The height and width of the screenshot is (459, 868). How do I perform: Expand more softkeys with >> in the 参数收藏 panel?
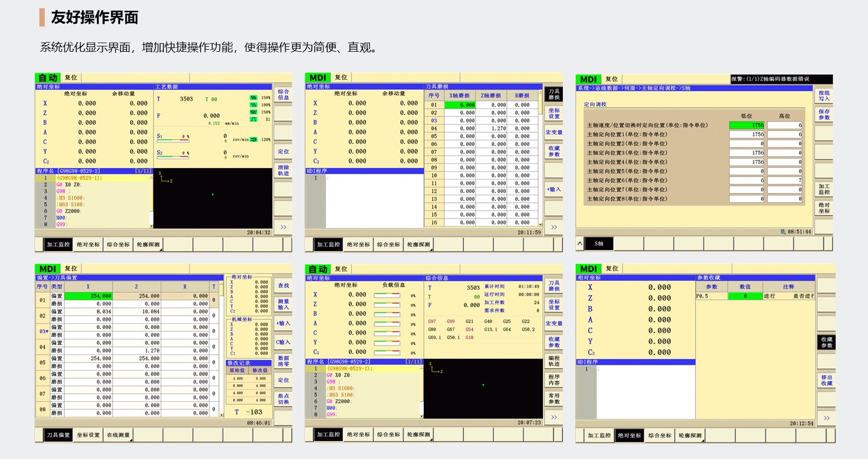(826, 418)
